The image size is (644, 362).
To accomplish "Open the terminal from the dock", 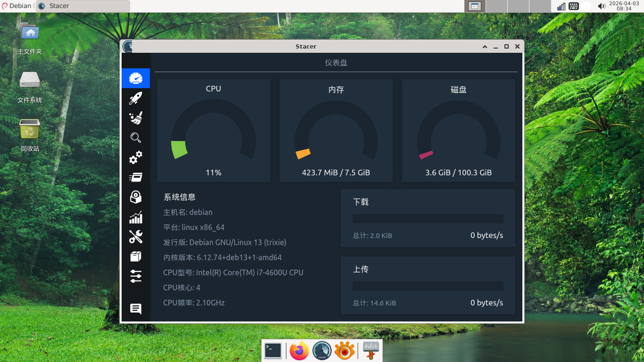I will tap(273, 351).
